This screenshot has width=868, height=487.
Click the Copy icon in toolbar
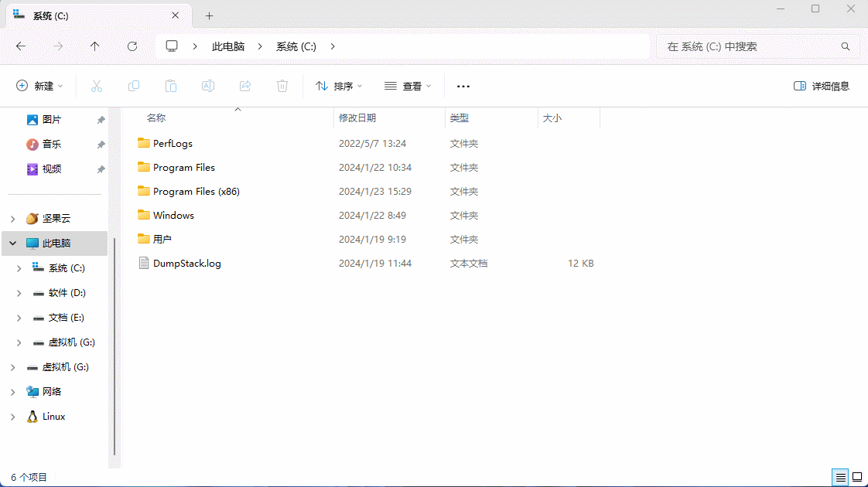(x=134, y=86)
